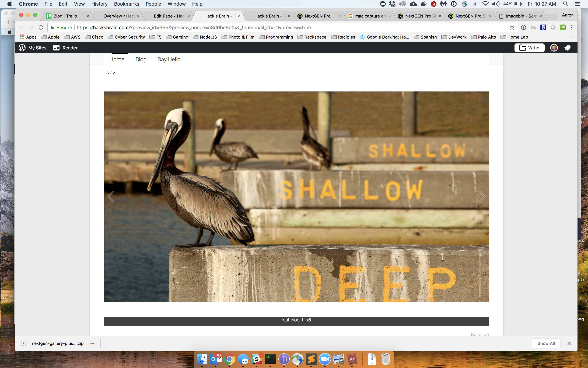
Task: Go to the Home nav link
Action: coord(117,59)
